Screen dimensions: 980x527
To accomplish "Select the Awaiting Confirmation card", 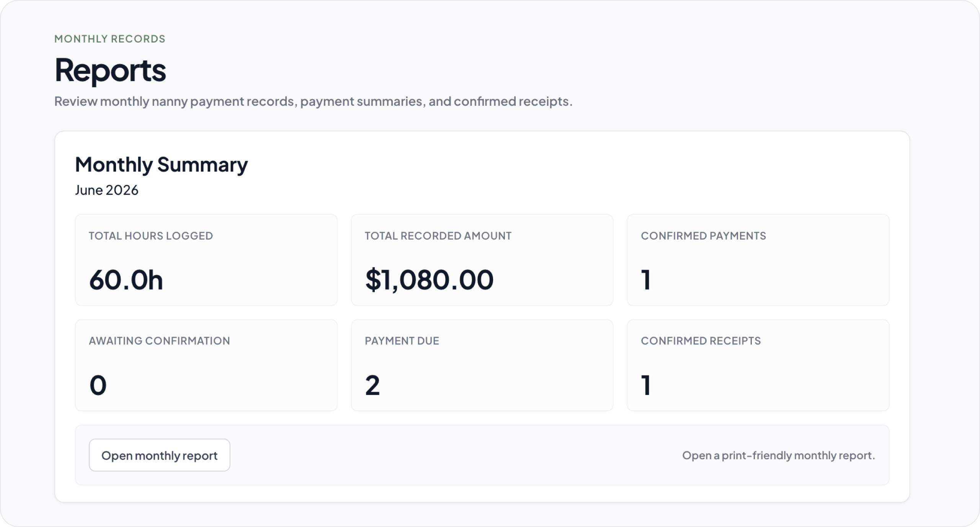I will tap(206, 365).
